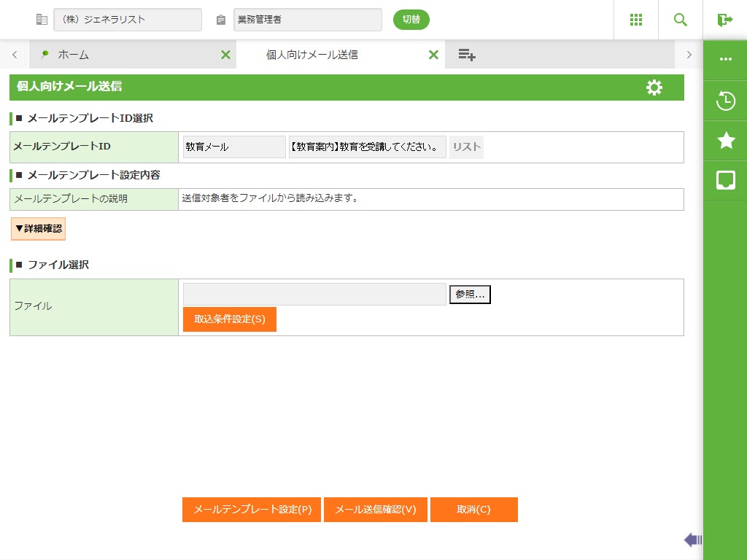The height and width of the screenshot is (560, 747).
Task: Click the purple collapse sidebar arrow
Action: click(x=692, y=540)
